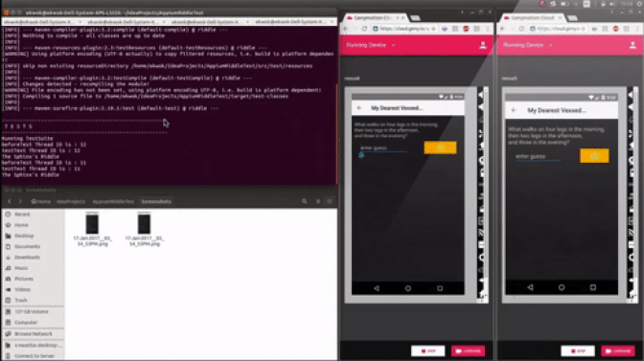Tap the recent apps square on left device
The width and height of the screenshot is (644, 361).
click(x=440, y=288)
